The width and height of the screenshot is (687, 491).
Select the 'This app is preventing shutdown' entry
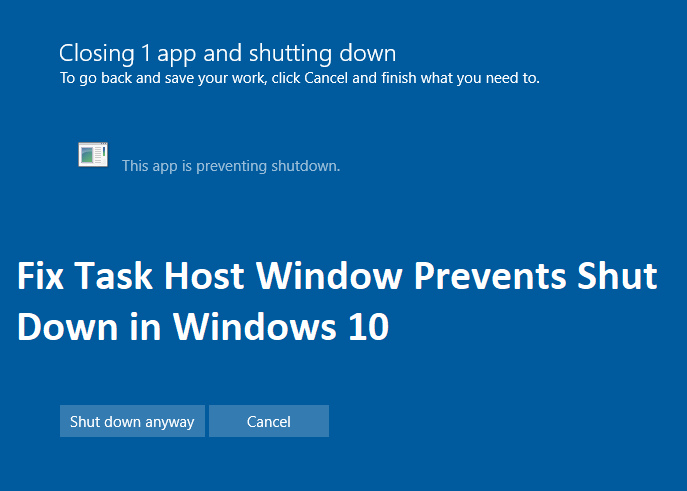pos(231,166)
